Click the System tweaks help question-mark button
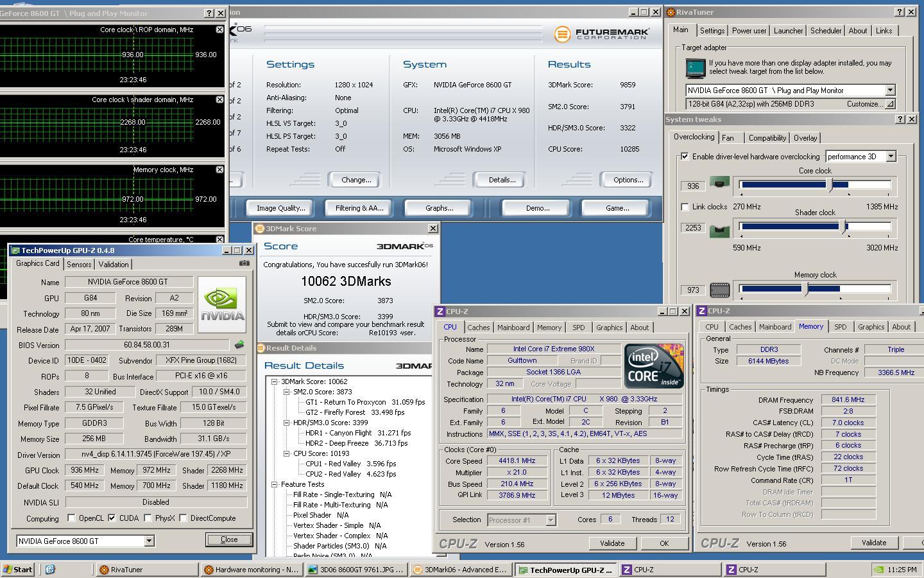The image size is (924, 578). click(x=900, y=119)
